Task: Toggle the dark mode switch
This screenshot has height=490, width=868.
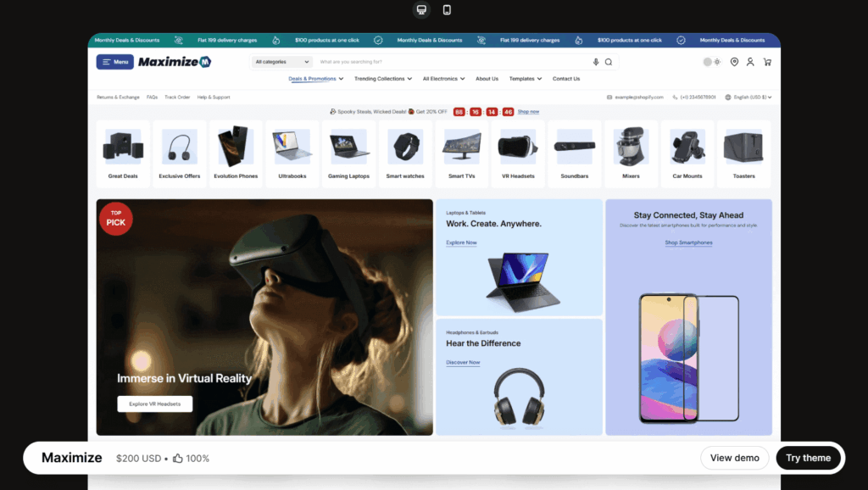Action: point(711,62)
